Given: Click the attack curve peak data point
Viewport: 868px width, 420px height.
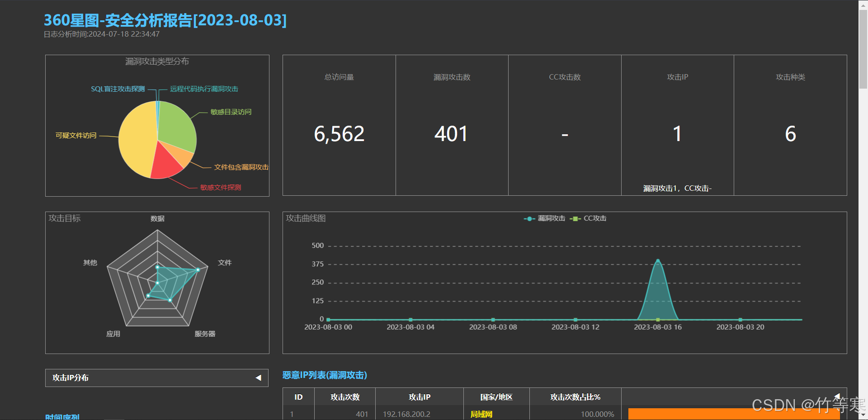Looking at the screenshot, I should (x=658, y=260).
